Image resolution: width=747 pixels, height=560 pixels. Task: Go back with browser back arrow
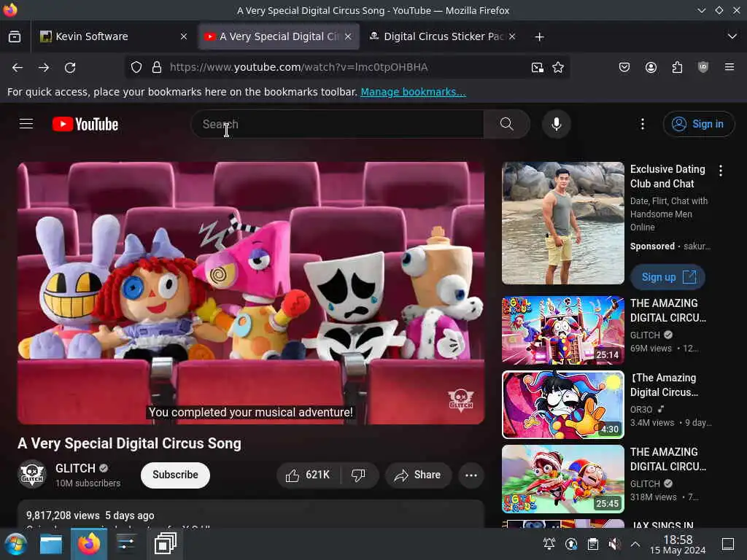click(x=18, y=67)
